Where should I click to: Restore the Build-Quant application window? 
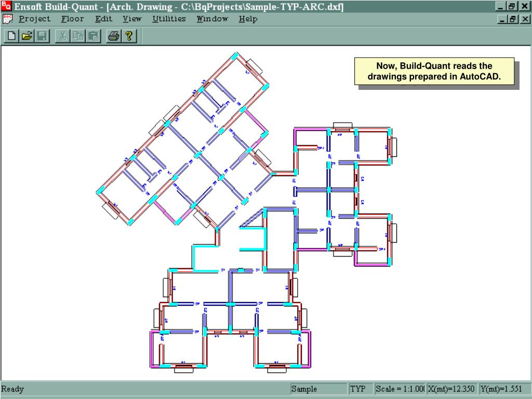pyautogui.click(x=512, y=6)
